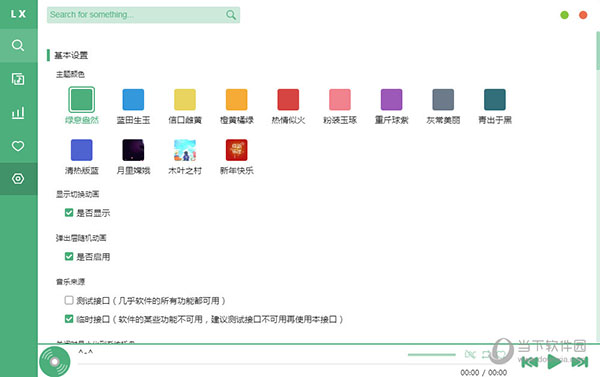
Task: Click the 音乐来源 label
Action: [x=70, y=282]
